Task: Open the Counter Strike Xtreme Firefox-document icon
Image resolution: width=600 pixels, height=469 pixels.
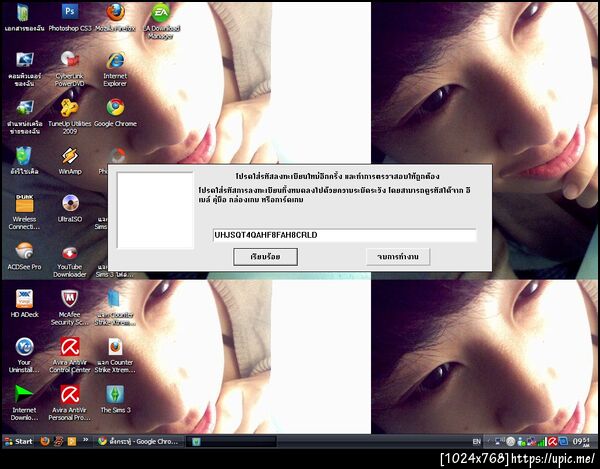Action: (115, 355)
